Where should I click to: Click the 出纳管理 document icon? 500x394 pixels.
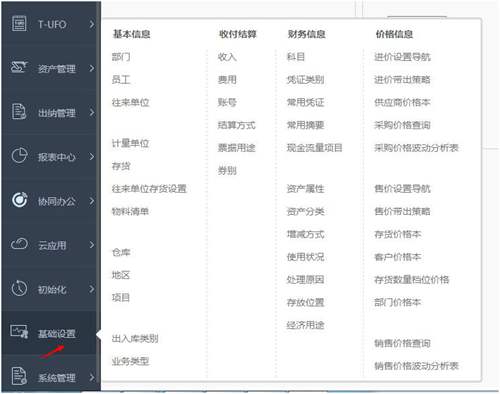19,111
